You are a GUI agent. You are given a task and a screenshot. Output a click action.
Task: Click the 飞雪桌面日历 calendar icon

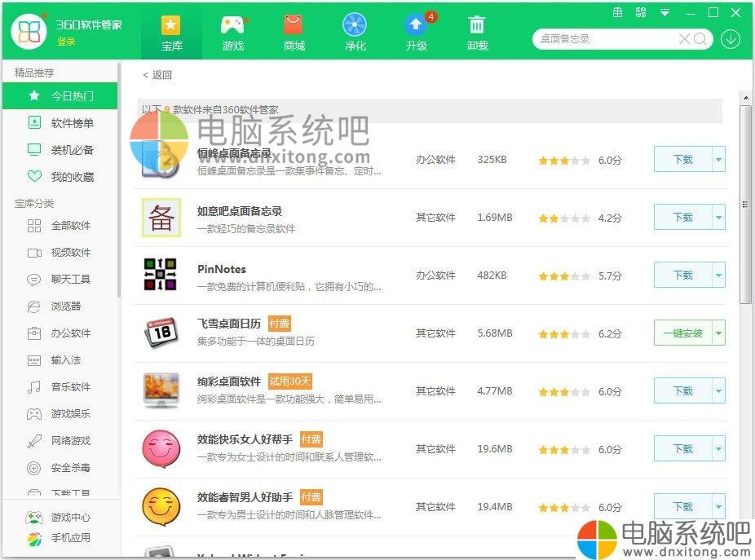click(161, 333)
